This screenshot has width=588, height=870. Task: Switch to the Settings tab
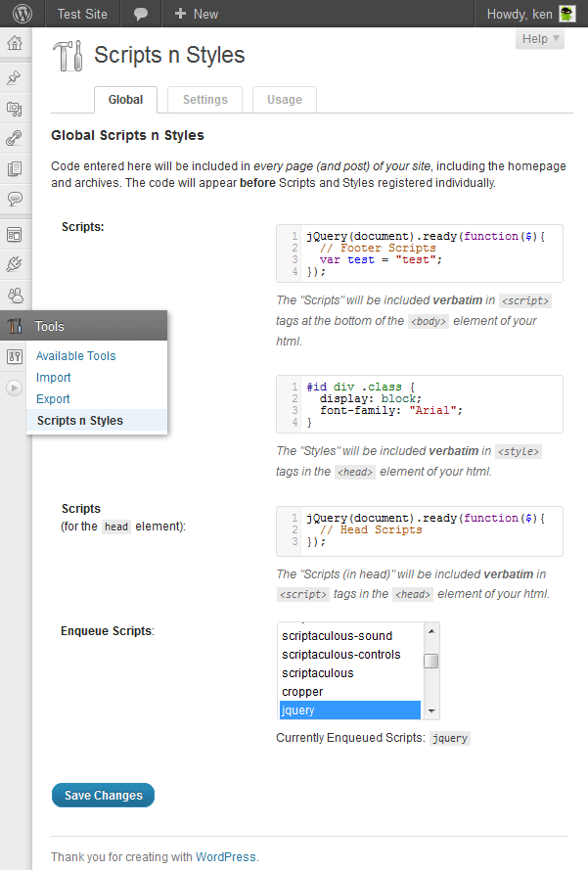click(204, 100)
